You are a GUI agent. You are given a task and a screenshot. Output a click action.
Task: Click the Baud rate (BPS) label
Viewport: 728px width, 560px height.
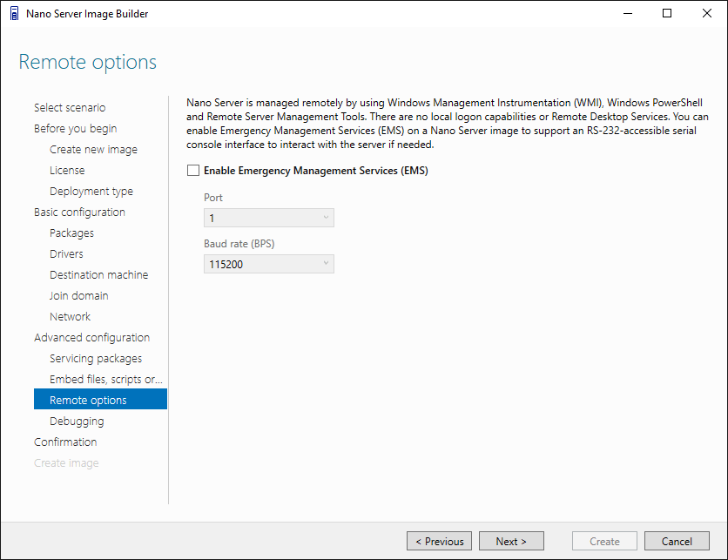239,243
